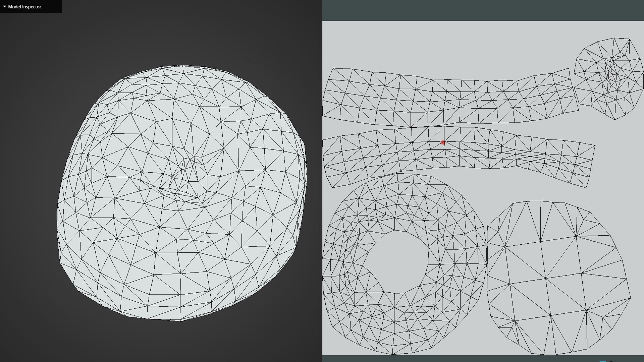Select the red highlighted vertex in UV map

443,143
